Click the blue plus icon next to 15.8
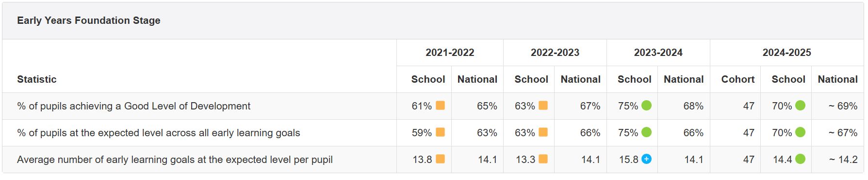868x180 pixels. (x=647, y=159)
